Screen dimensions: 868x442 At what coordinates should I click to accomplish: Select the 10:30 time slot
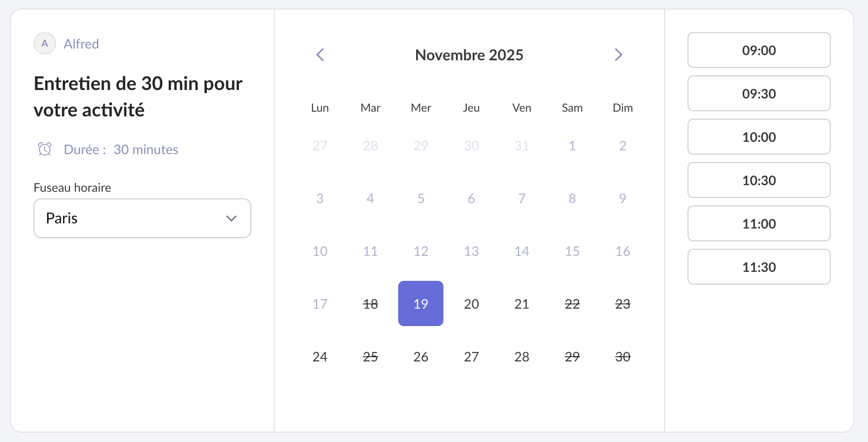point(759,180)
